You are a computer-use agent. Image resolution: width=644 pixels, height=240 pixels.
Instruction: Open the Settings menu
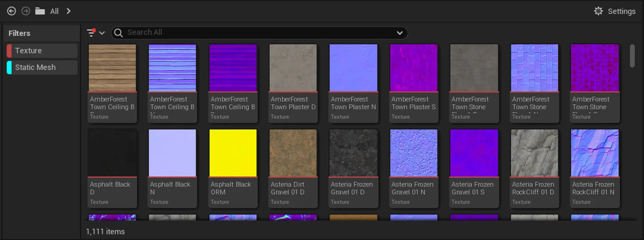(x=615, y=11)
